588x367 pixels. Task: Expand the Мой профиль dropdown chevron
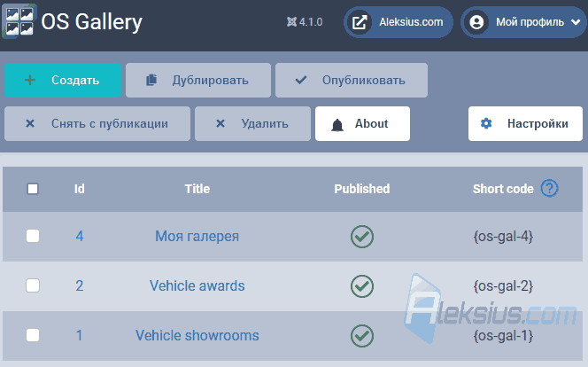coord(576,22)
